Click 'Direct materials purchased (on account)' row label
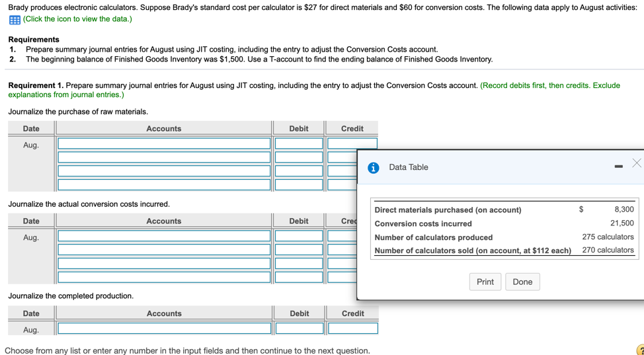 [x=448, y=210]
